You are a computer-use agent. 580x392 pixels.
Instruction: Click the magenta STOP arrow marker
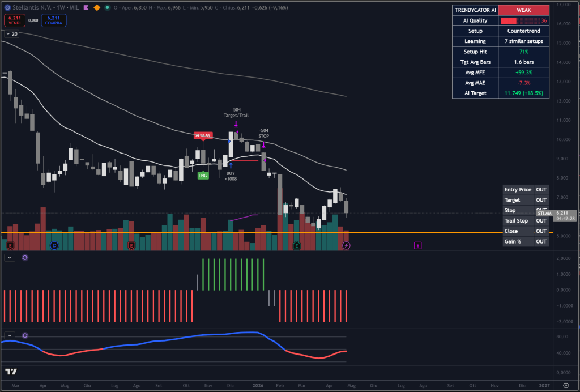[x=263, y=144]
